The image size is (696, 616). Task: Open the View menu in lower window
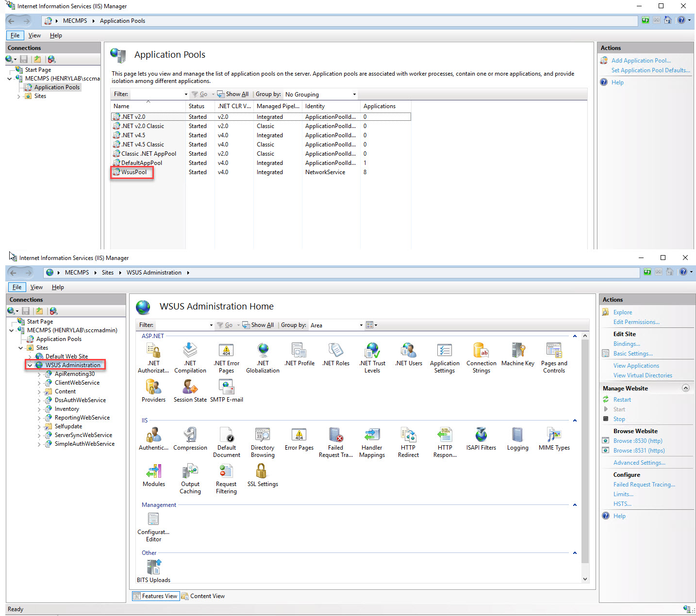tap(36, 287)
